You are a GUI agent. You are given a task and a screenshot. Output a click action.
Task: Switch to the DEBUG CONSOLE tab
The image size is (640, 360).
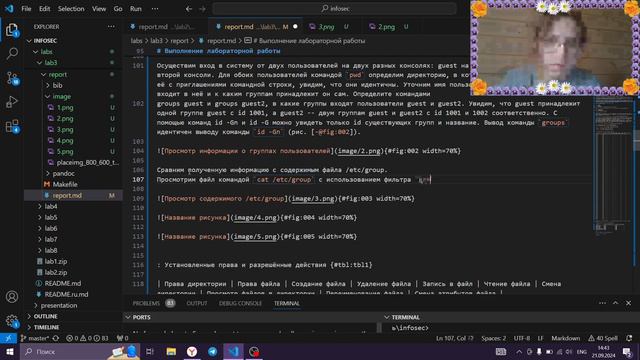(x=240, y=303)
